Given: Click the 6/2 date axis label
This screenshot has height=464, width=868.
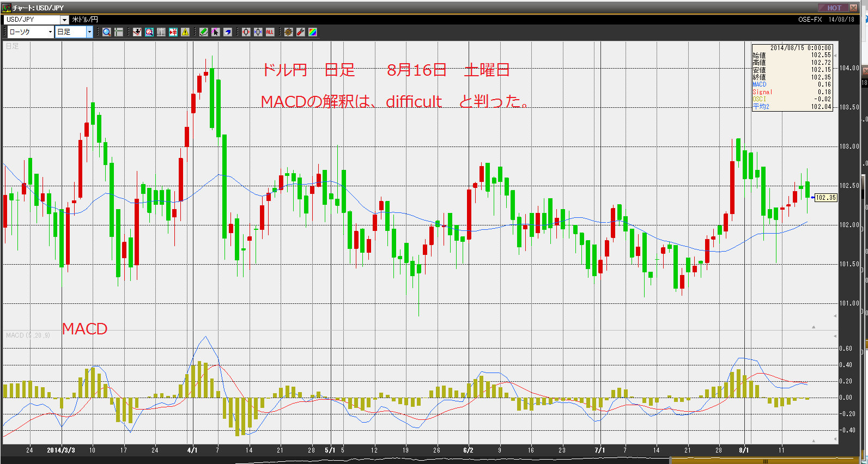Looking at the screenshot, I should tap(468, 450).
